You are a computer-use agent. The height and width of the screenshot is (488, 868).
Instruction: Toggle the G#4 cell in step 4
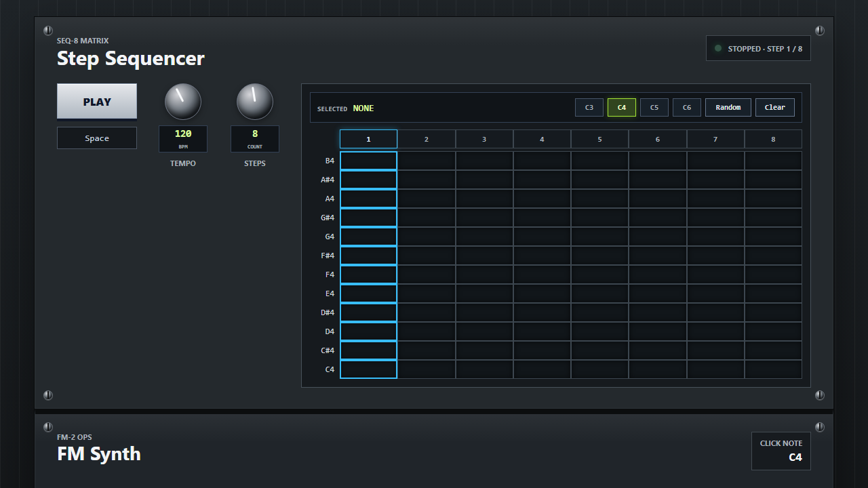coord(542,218)
